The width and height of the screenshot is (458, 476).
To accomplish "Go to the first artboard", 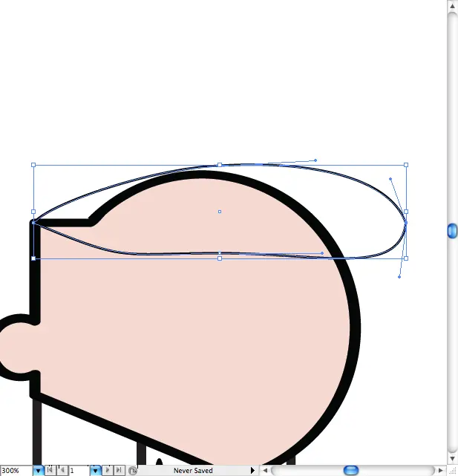I will coord(50,470).
